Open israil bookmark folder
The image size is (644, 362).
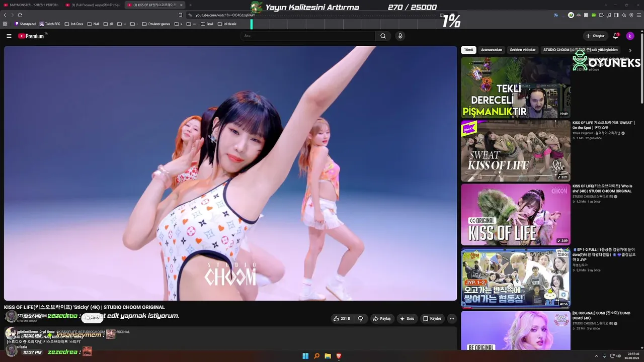pyautogui.click(x=207, y=24)
